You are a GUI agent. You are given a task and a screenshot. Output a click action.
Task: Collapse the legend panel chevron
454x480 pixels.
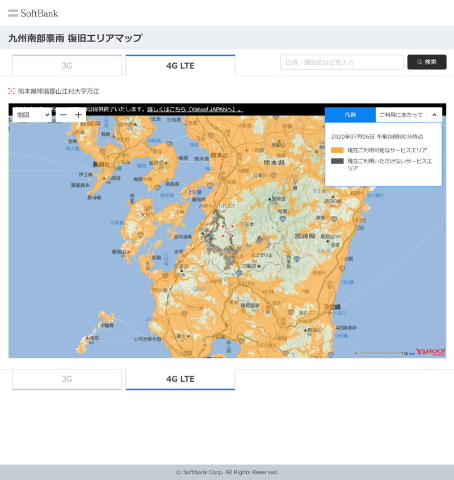(434, 115)
